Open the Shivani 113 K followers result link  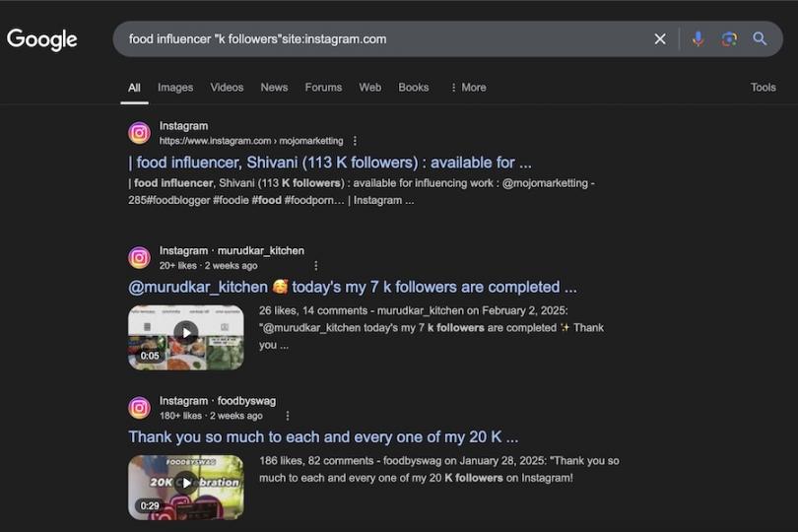(x=330, y=163)
